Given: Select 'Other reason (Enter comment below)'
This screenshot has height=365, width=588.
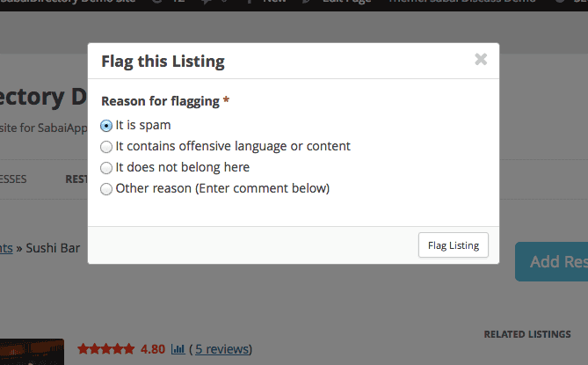Looking at the screenshot, I should click(x=107, y=188).
